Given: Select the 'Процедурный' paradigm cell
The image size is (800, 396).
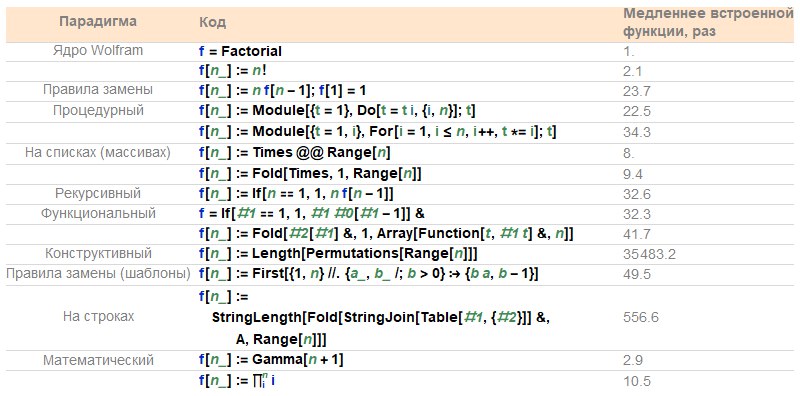Looking at the screenshot, I should pos(98,110).
